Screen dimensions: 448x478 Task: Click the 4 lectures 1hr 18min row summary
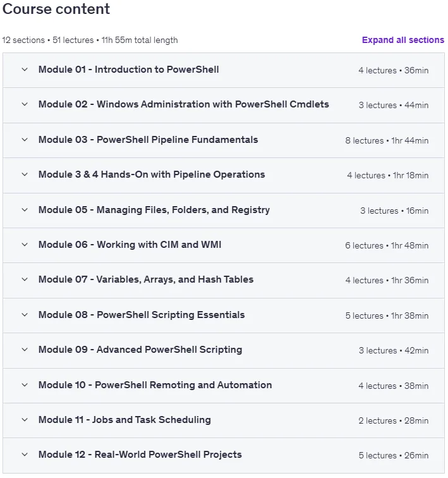[x=388, y=175]
